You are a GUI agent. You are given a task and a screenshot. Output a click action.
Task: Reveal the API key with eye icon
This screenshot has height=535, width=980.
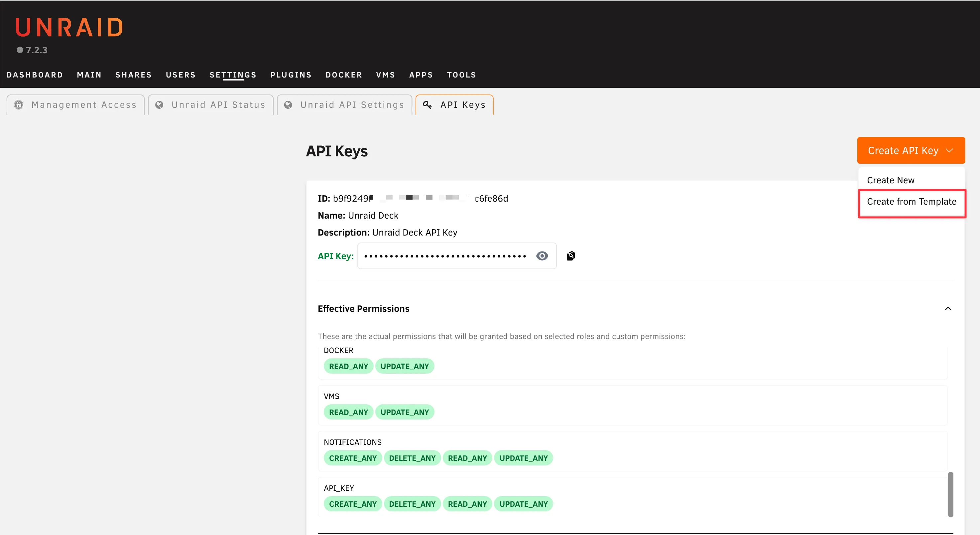(x=542, y=256)
